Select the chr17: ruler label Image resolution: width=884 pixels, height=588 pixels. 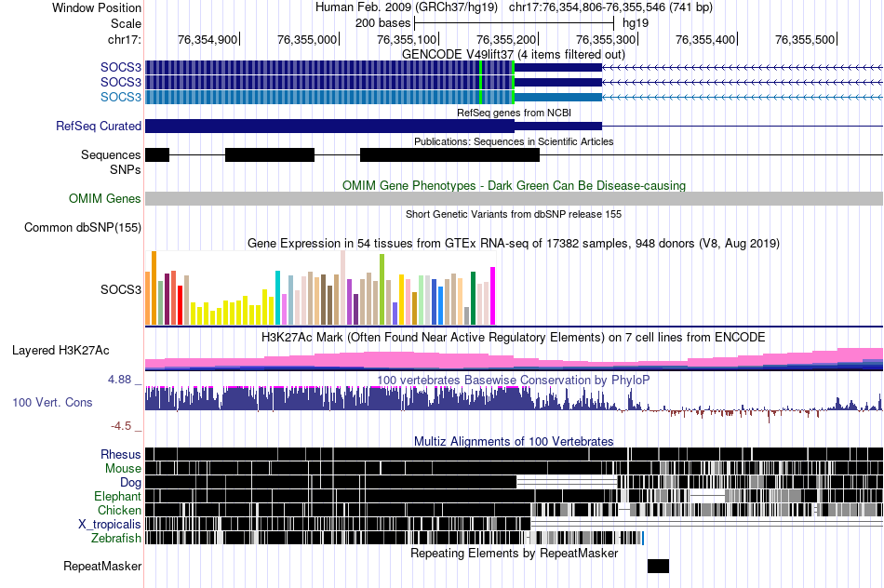[124, 39]
